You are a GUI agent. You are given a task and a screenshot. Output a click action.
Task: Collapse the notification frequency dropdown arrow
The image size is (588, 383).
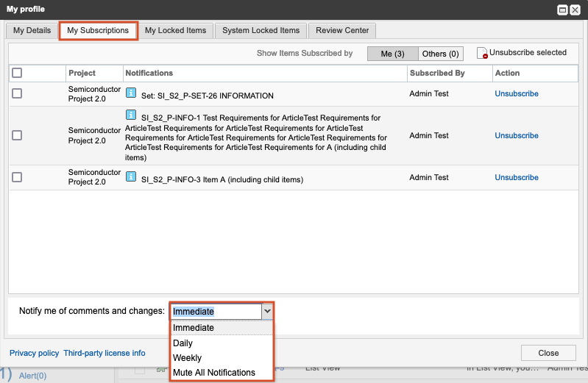267,311
